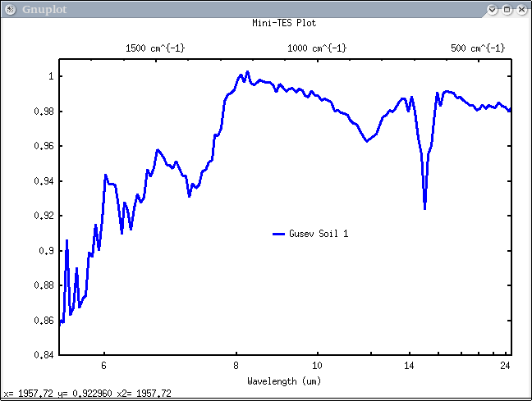Click the '1500 cm^{-1}' top axis label
Screen dimensions: 532x401
pyautogui.click(x=155, y=48)
